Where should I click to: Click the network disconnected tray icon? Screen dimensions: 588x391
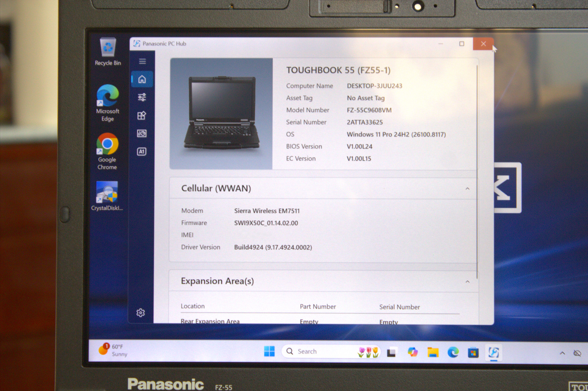[x=577, y=353]
